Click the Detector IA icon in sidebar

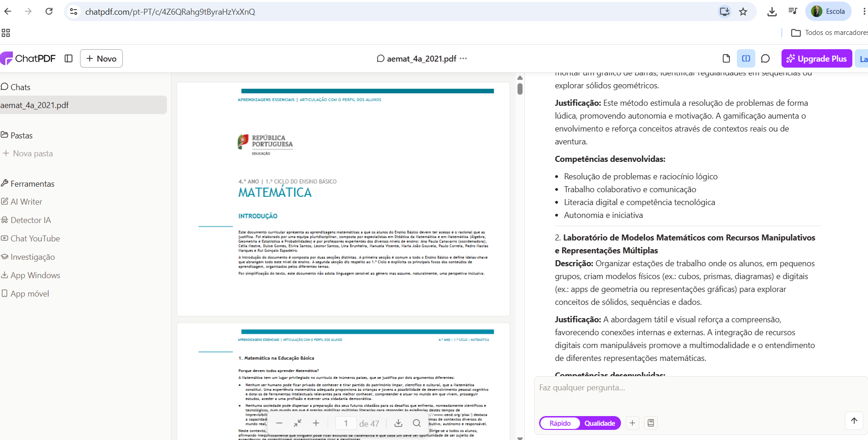(x=5, y=220)
